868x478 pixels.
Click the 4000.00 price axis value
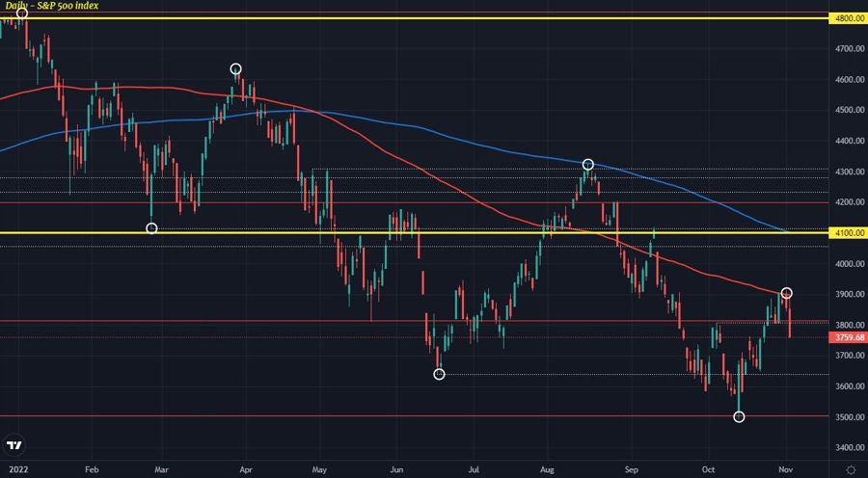click(850, 264)
